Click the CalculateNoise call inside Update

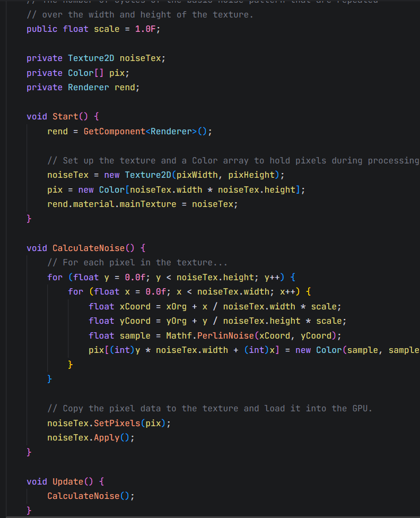pos(83,496)
